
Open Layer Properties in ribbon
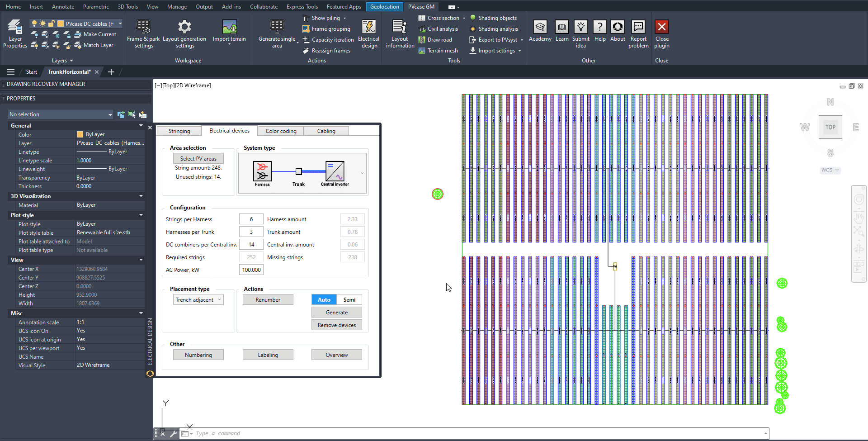pos(15,33)
